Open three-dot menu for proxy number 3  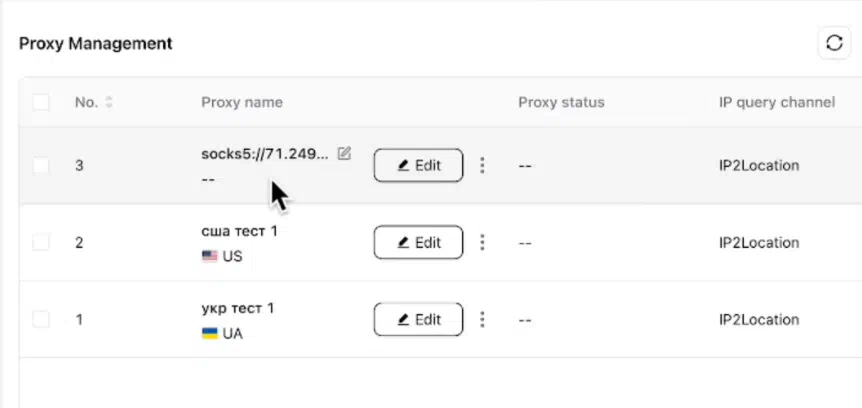[x=482, y=165]
